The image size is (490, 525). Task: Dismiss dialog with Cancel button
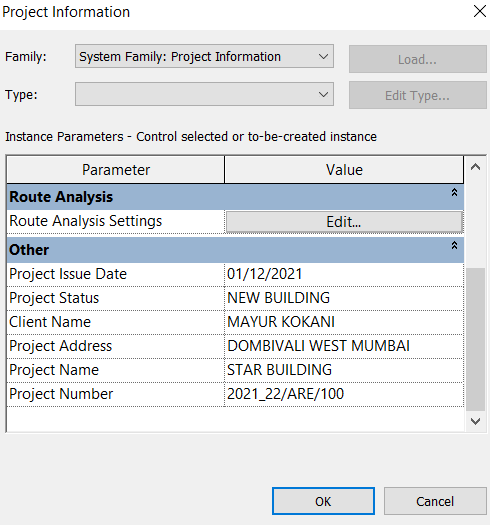click(x=435, y=501)
